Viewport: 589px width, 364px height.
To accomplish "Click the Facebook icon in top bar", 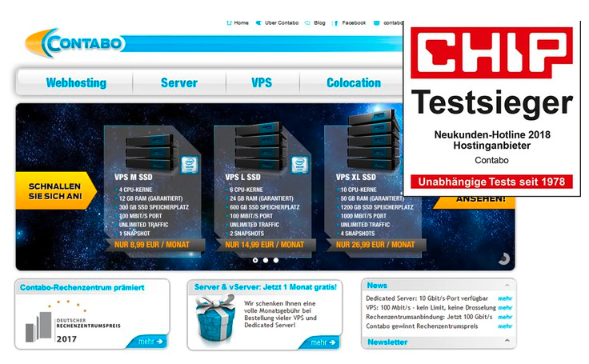I will [x=336, y=23].
